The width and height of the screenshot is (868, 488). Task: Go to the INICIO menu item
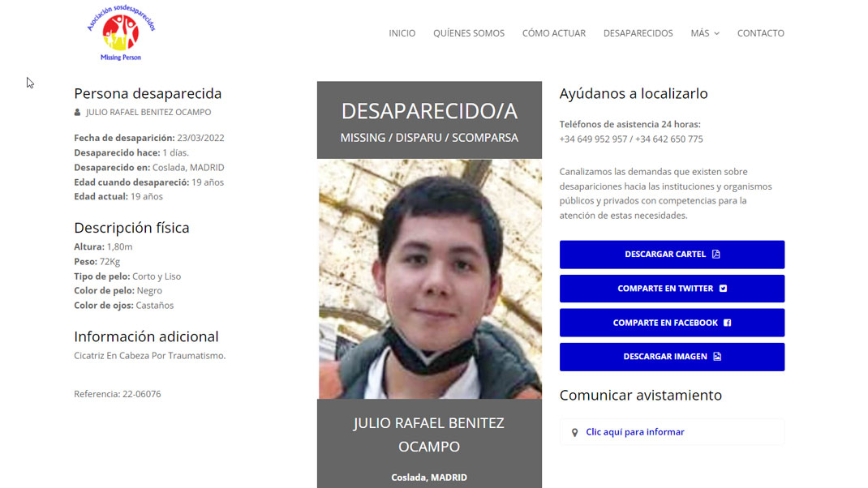[x=402, y=33]
